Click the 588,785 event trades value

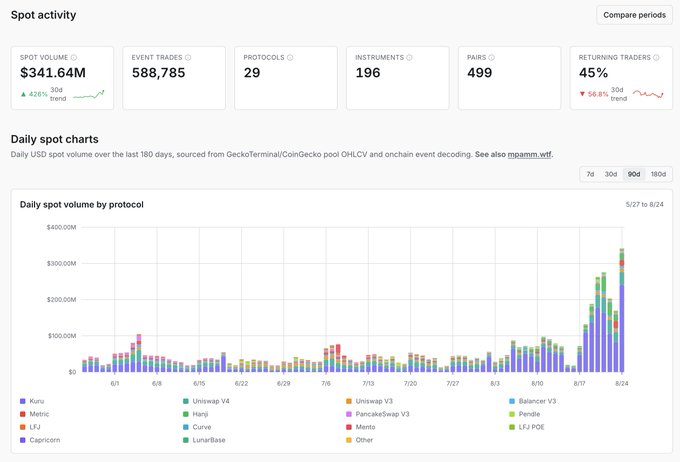[159, 72]
